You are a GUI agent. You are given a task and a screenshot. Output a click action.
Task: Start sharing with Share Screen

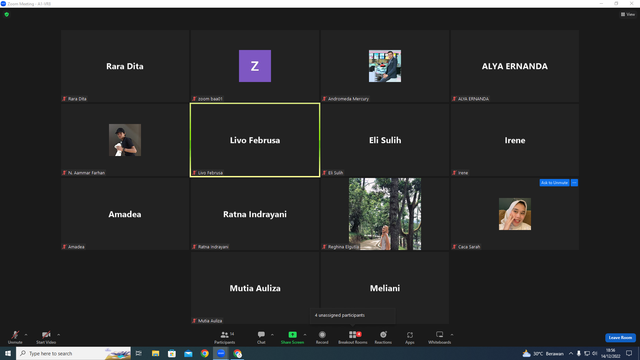[x=292, y=337]
